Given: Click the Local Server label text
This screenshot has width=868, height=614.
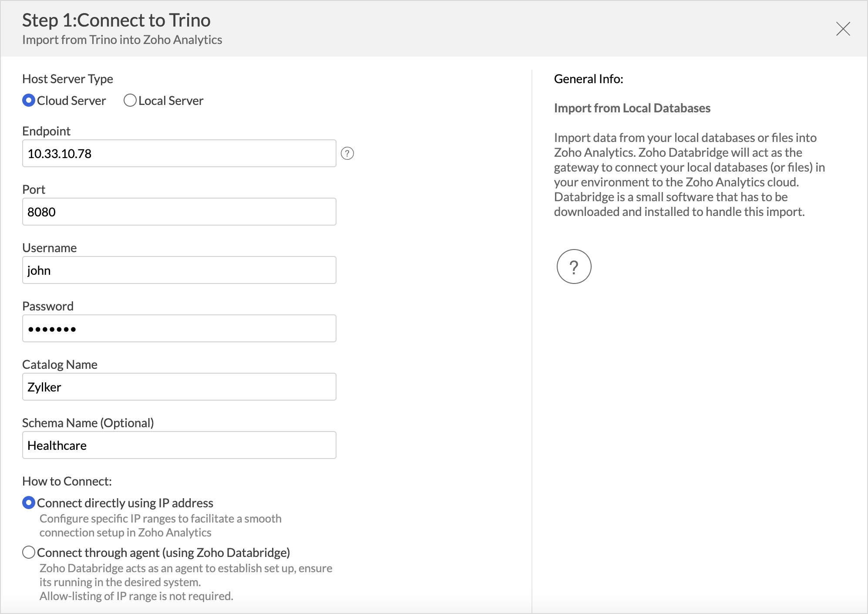Looking at the screenshot, I should click(x=171, y=101).
